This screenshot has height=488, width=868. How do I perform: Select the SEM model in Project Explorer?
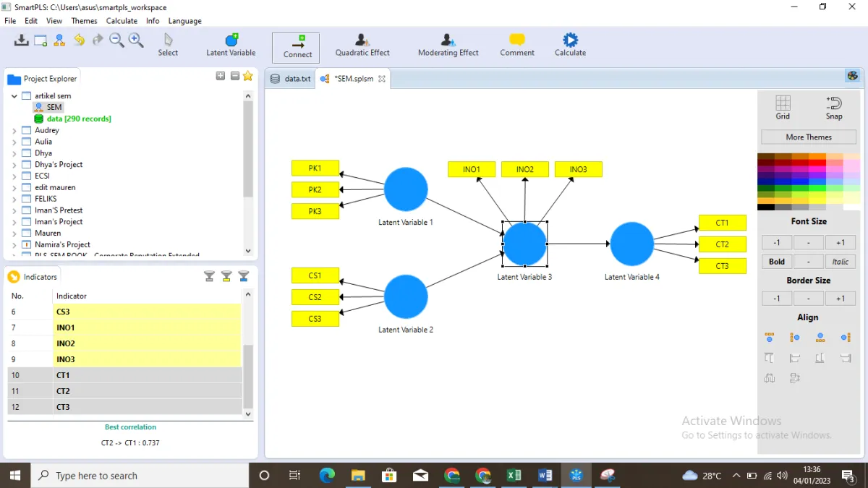[48, 107]
